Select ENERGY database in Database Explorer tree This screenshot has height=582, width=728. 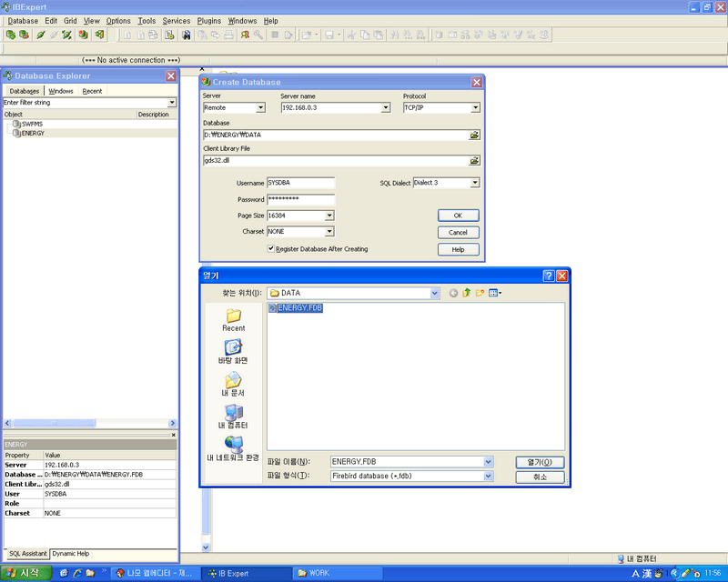(x=33, y=133)
